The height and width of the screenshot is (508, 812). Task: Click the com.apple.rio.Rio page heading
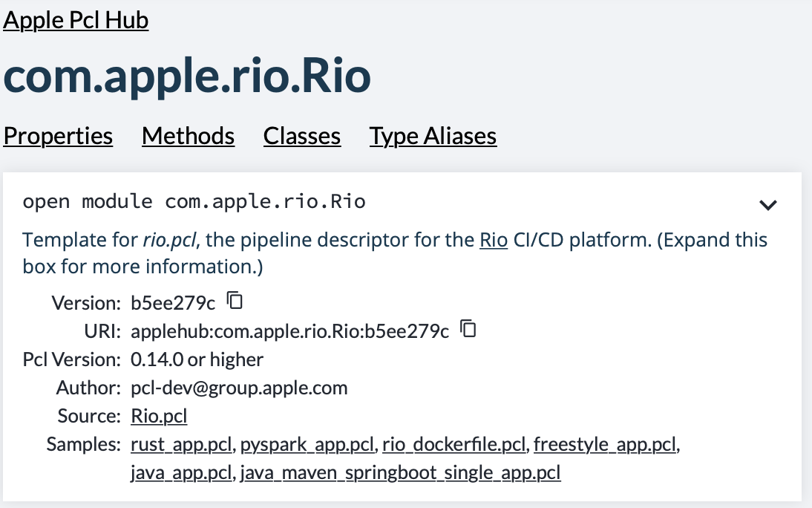[187, 76]
